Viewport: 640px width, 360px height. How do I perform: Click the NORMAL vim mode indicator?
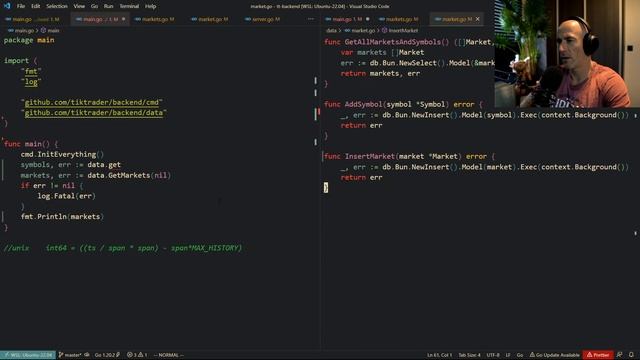click(169, 355)
